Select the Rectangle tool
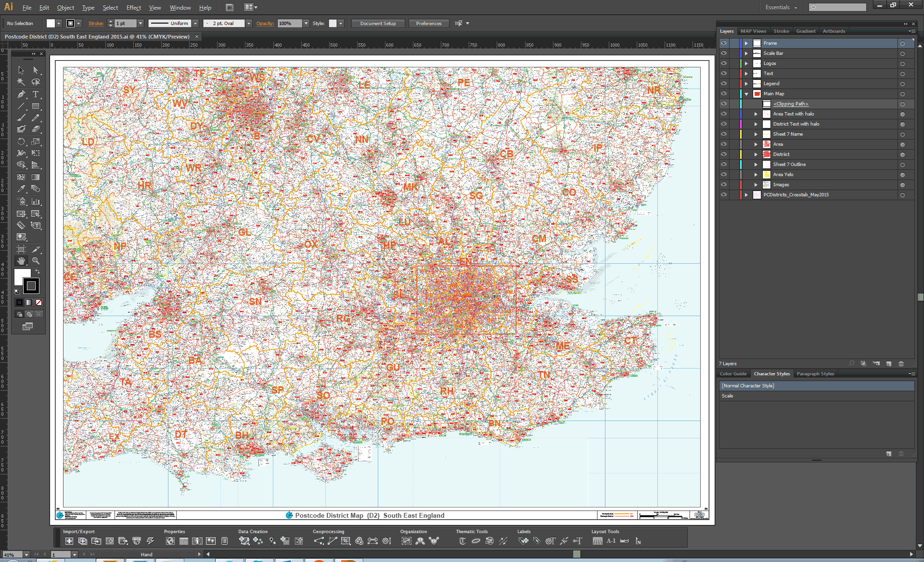924x562 pixels. 36,106
